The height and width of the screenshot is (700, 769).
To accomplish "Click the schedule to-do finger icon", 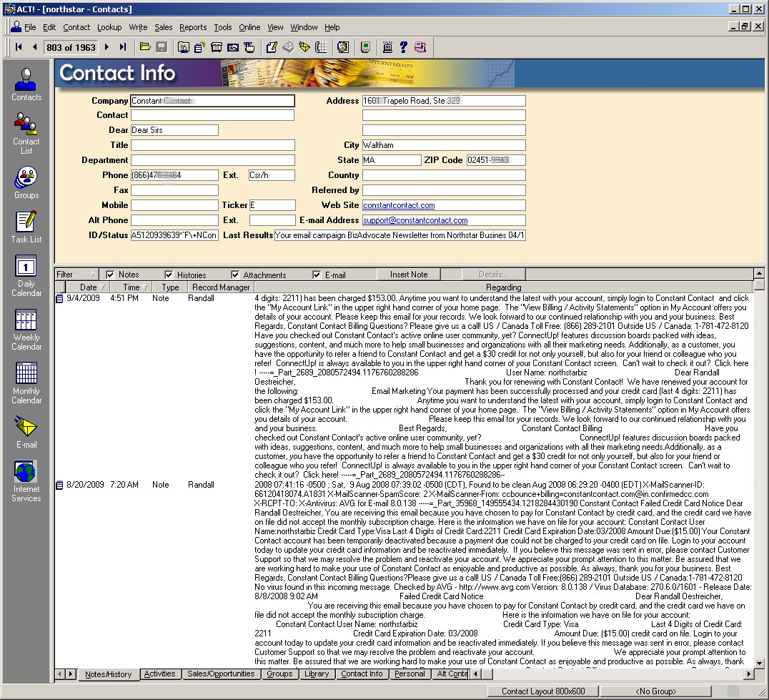I will [249, 47].
